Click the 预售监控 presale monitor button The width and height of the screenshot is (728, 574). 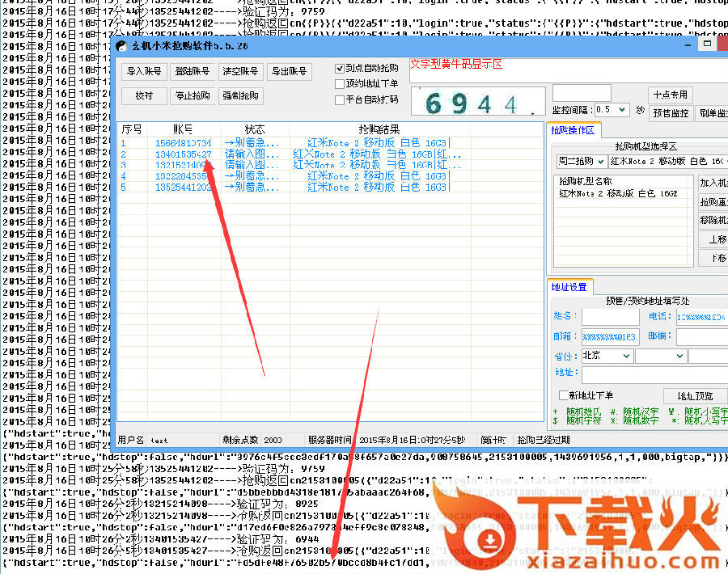coord(670,113)
